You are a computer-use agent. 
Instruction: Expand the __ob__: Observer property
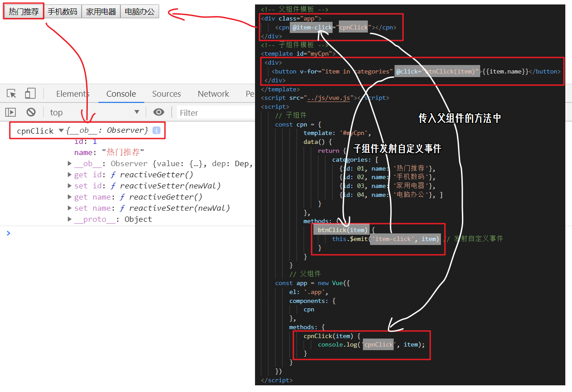70,163
